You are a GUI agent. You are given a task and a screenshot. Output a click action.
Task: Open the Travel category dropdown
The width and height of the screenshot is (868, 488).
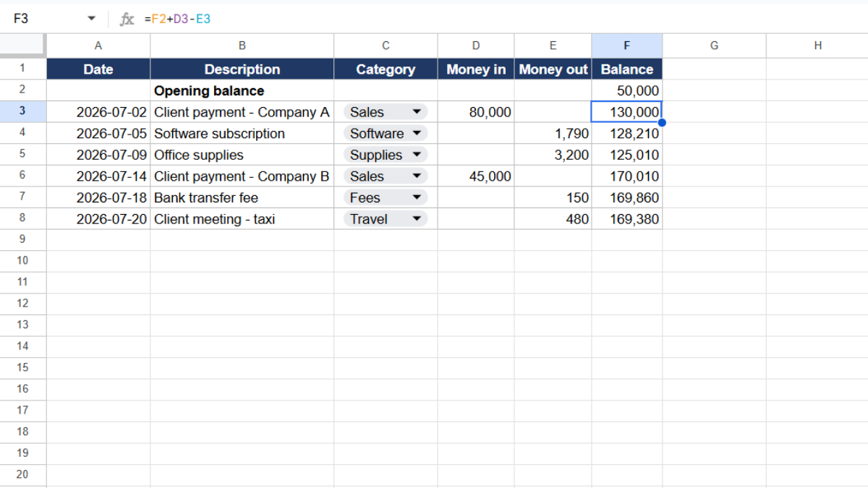(417, 219)
